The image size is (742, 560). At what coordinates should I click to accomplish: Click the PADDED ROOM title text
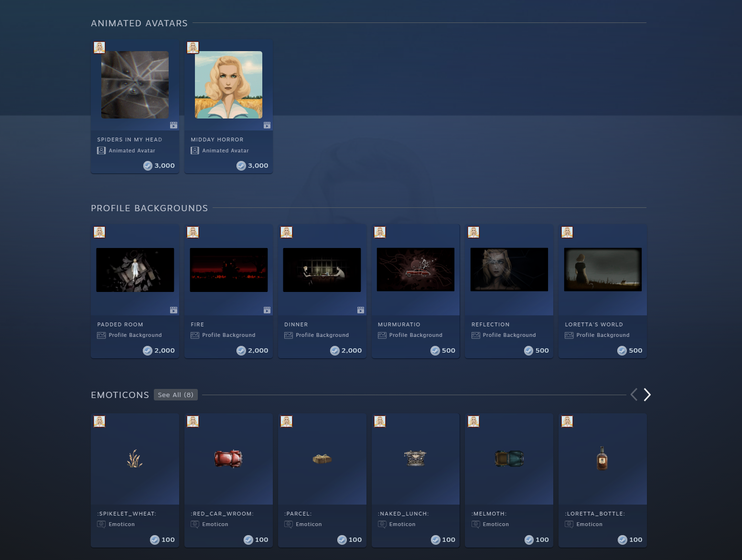click(120, 324)
